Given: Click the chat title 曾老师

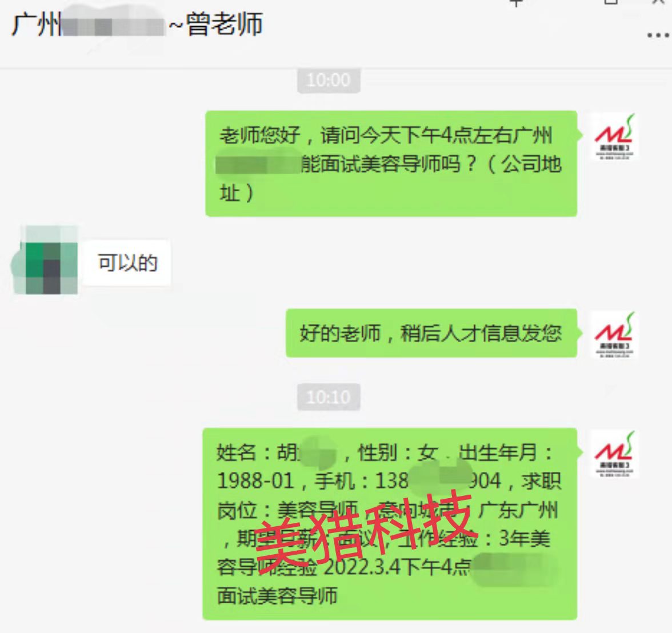Looking at the screenshot, I should 224,25.
